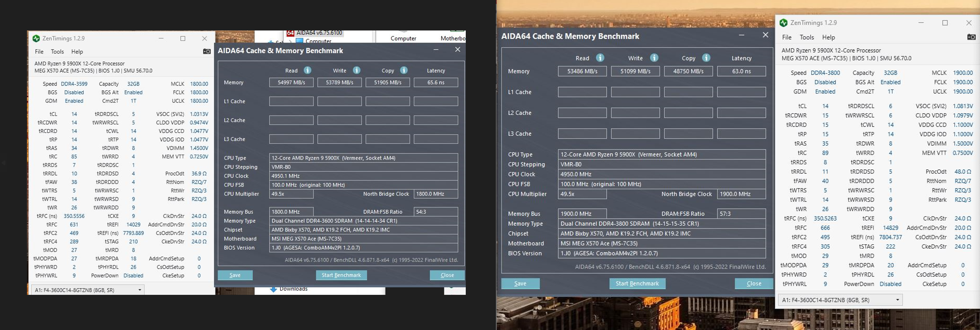Click Save button in right AIDA64 benchmark
Image resolution: width=980 pixels, height=330 pixels.
point(520,284)
